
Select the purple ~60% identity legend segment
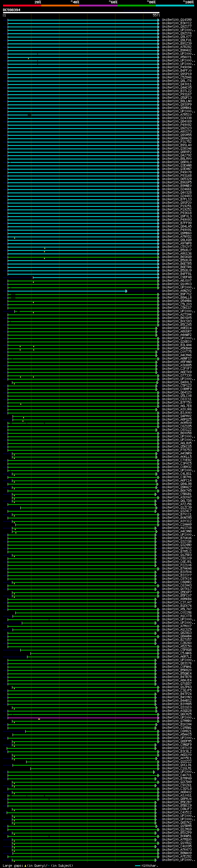tap(98, 6)
